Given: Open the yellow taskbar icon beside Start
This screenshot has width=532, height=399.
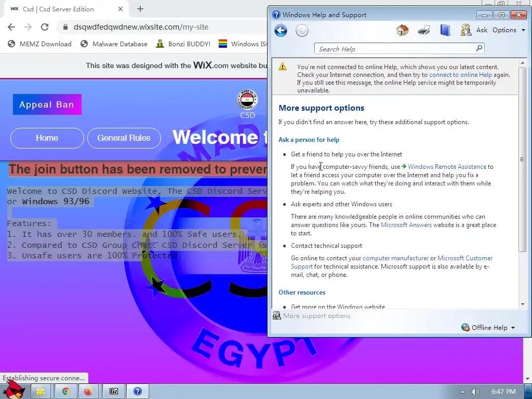Looking at the screenshot, I should [x=41, y=392].
